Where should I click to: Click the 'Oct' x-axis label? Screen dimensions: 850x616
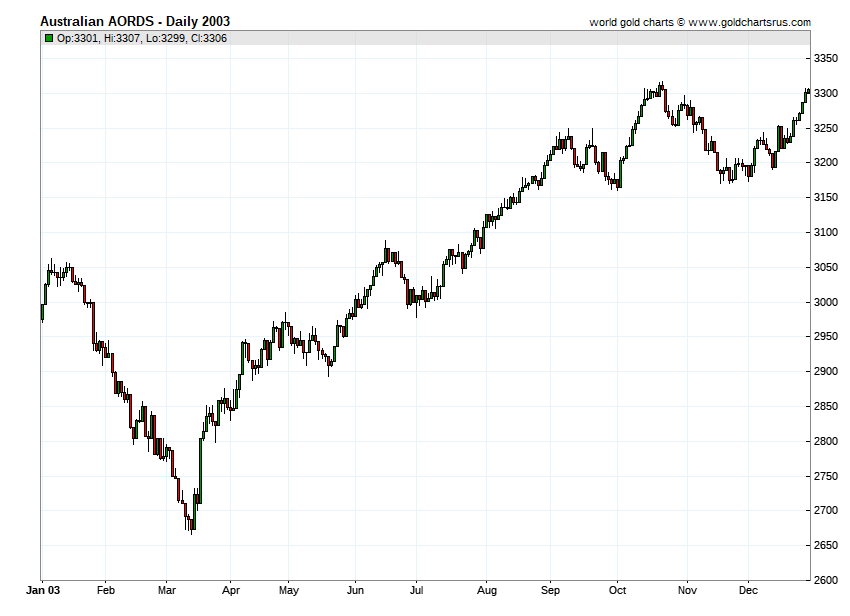tap(617, 590)
